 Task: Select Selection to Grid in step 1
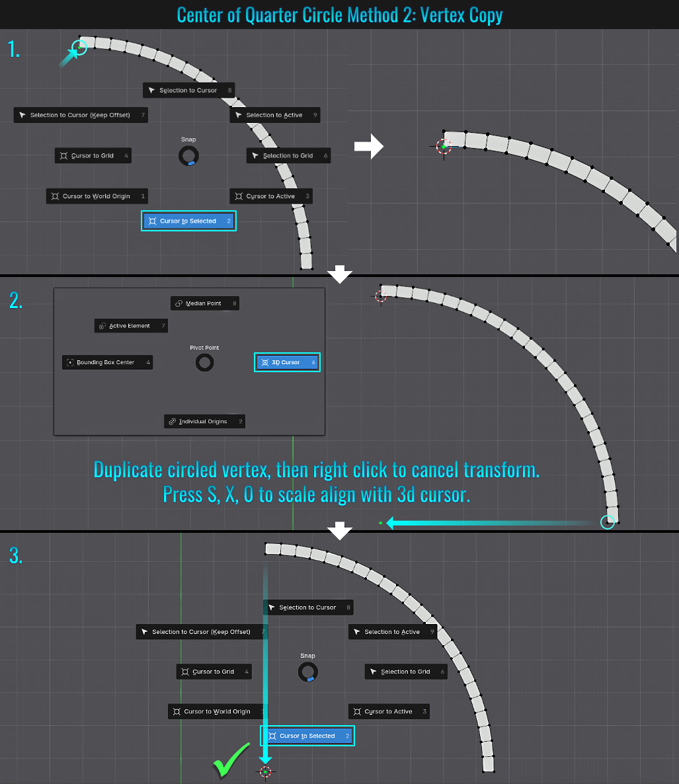coord(288,156)
